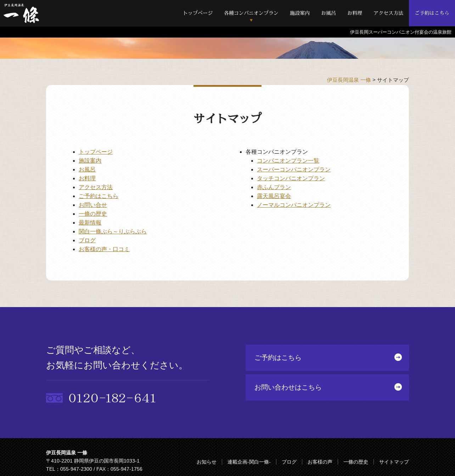Viewport: 455px width, 476px height.
Task: Click the phone number 0120-182-641
Action: pos(112,398)
